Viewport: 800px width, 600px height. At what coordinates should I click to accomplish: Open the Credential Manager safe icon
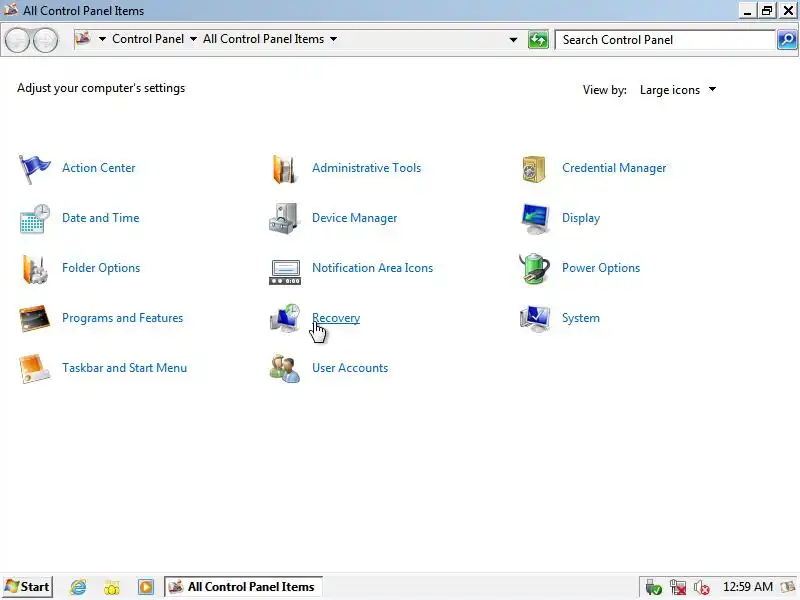tap(534, 169)
